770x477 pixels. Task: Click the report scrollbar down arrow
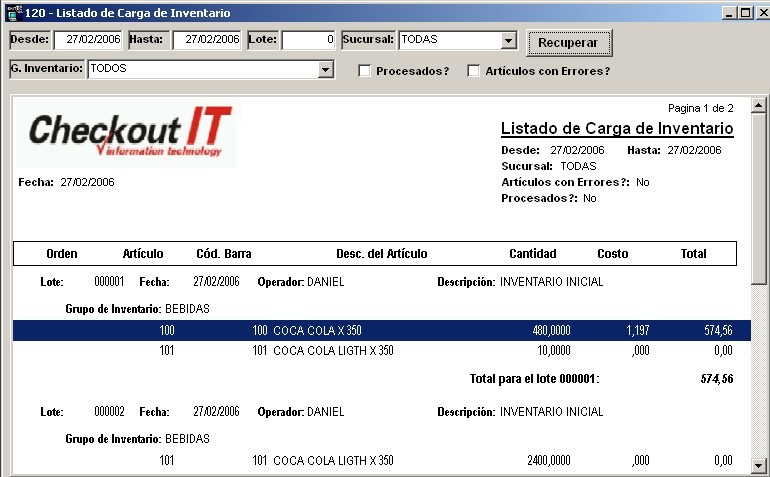click(759, 465)
